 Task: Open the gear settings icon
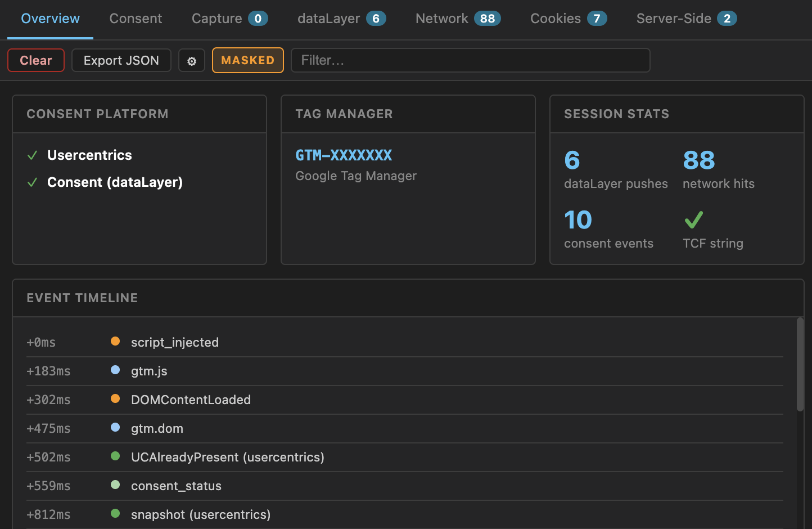192,60
